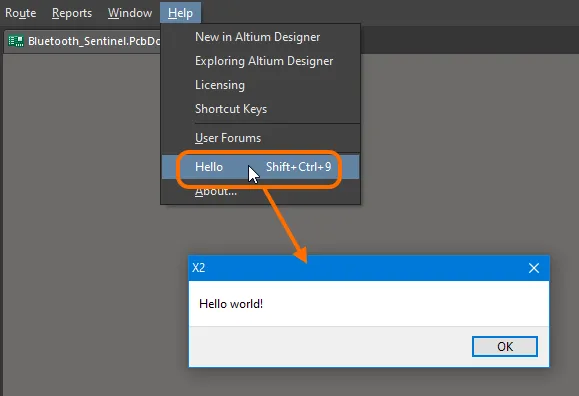The width and height of the screenshot is (579, 396).
Task: Open the Route menu
Action: click(21, 13)
